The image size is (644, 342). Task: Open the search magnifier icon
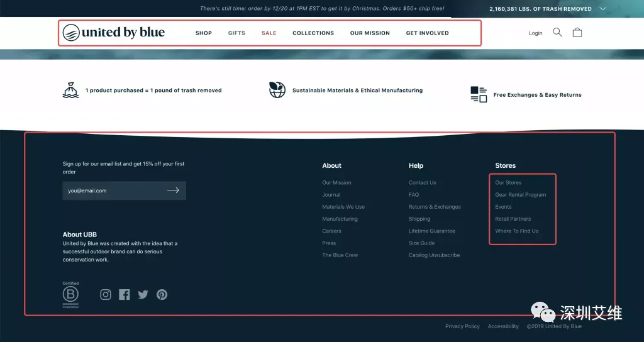[x=557, y=33]
